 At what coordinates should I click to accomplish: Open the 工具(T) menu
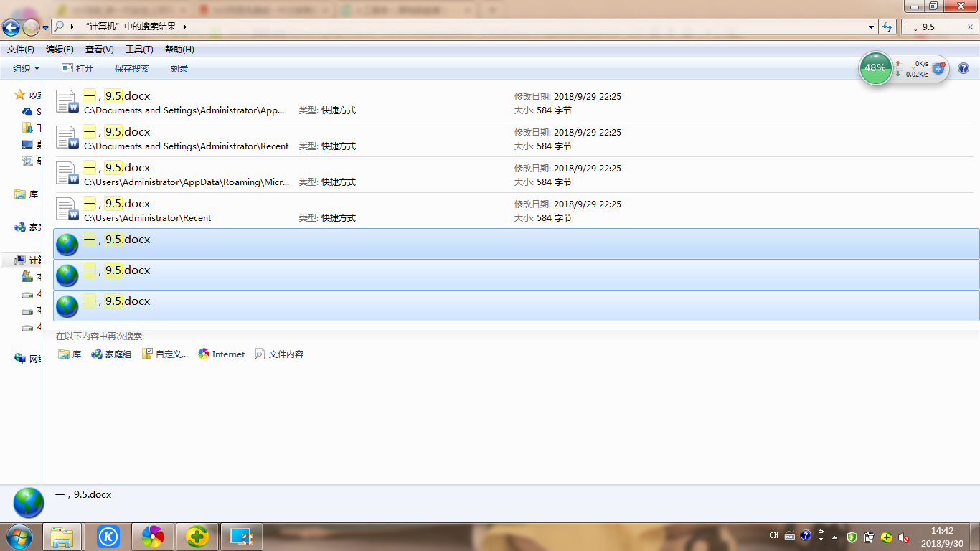[139, 50]
